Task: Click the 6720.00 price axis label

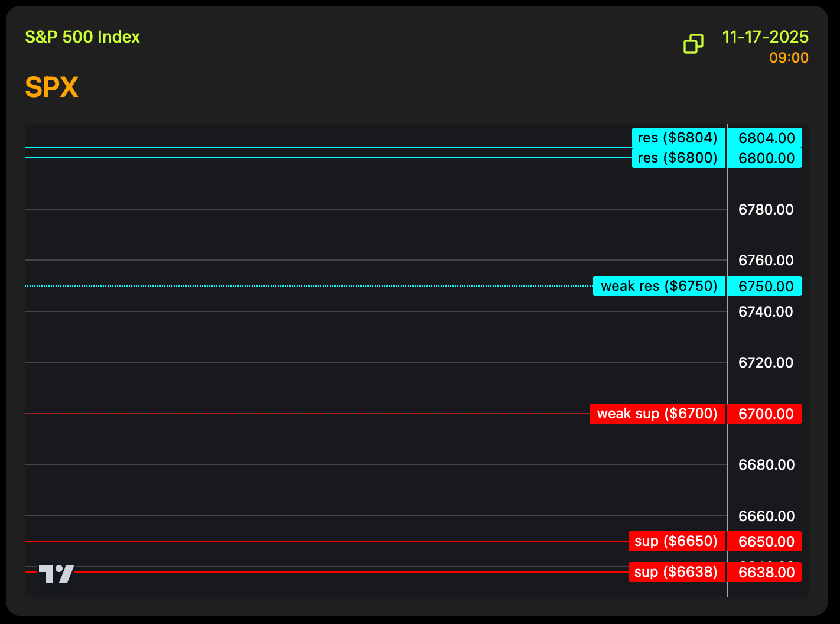Action: (766, 362)
